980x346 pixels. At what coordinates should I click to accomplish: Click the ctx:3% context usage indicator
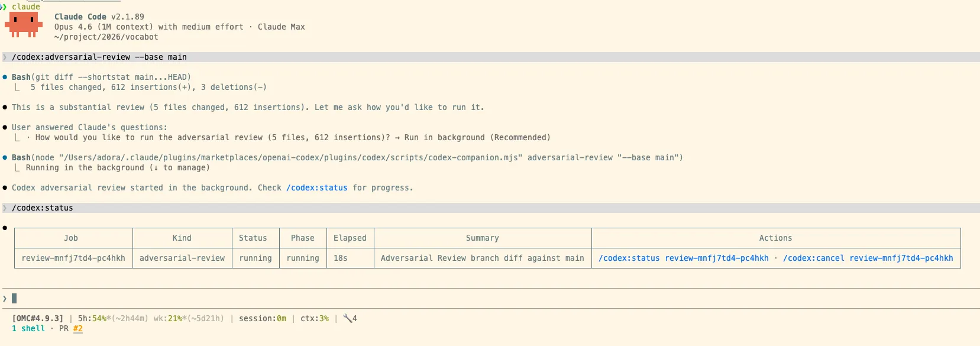(x=314, y=318)
